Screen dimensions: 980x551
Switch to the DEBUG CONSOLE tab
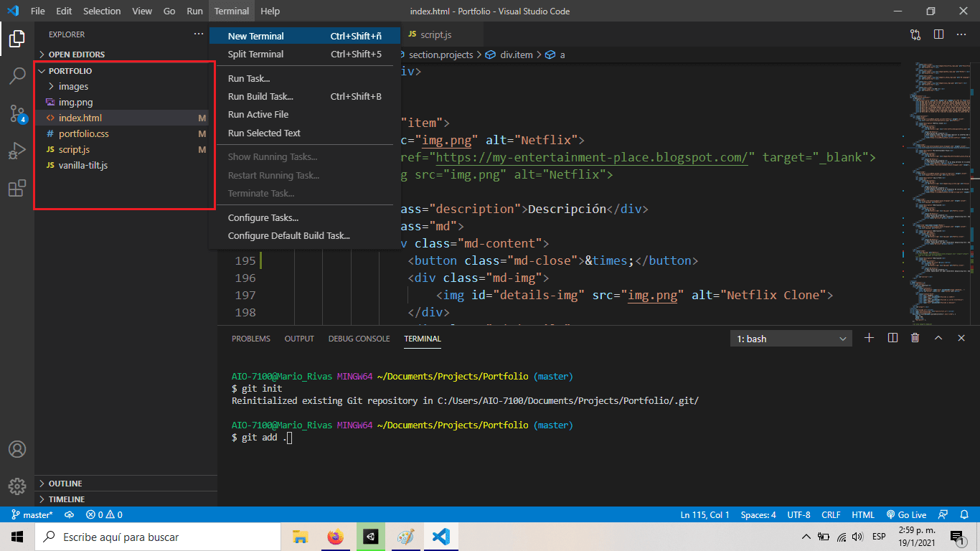(x=359, y=338)
